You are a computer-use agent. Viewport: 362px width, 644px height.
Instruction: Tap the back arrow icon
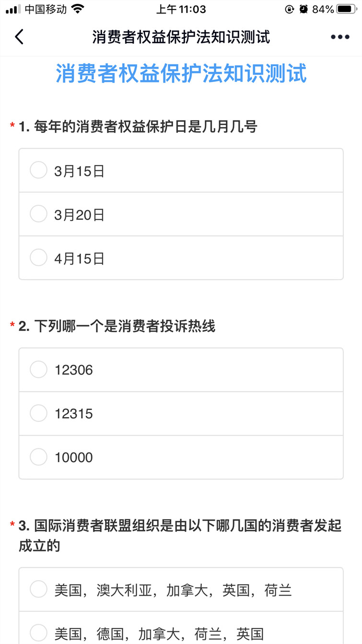click(x=19, y=37)
